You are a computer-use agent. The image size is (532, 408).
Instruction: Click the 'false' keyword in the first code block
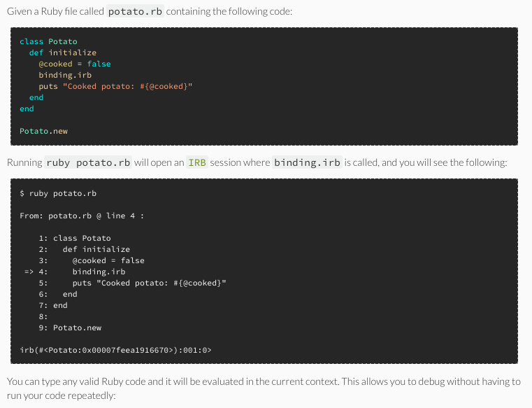[99, 64]
